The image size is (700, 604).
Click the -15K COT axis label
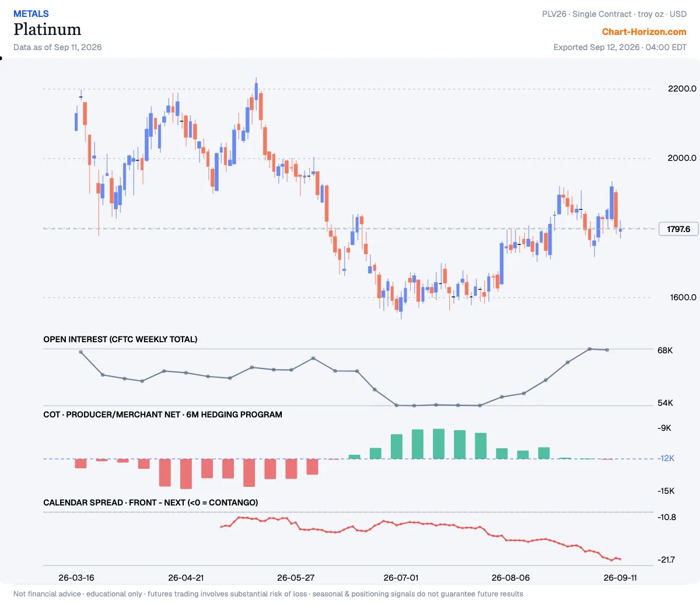coord(666,491)
